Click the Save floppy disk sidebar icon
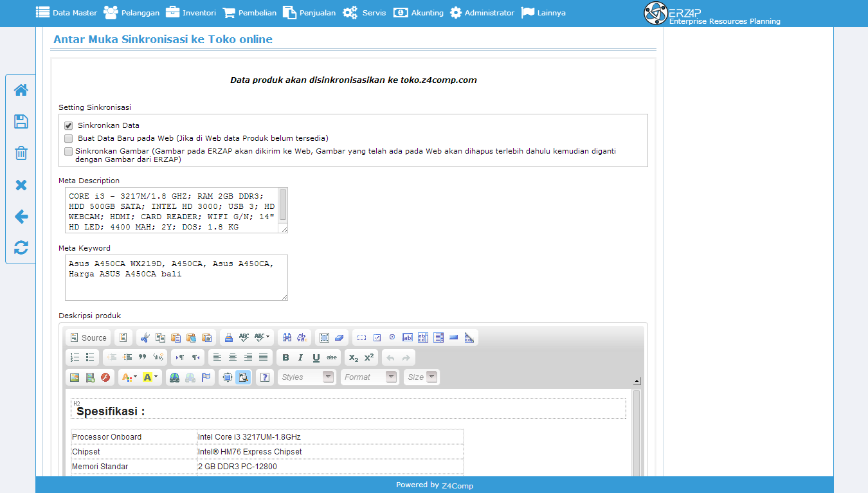868x493 pixels. click(x=21, y=121)
